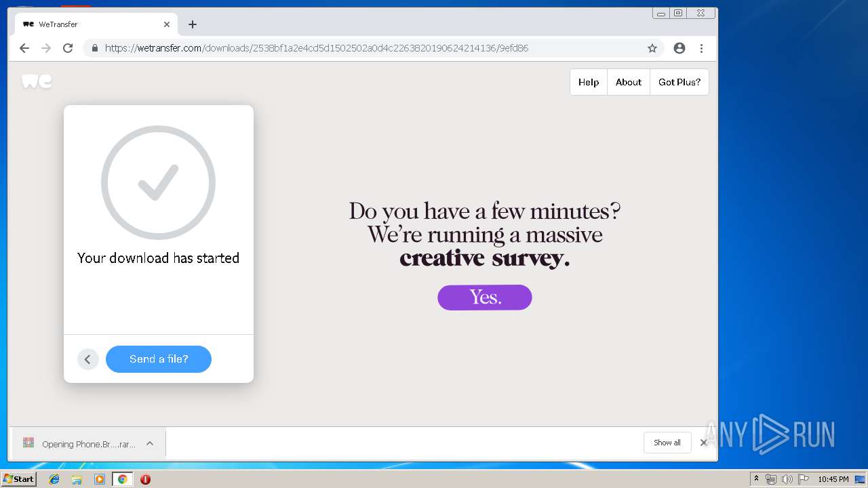Select the WeTransfer browser tab
868x488 pixels.
[96, 24]
